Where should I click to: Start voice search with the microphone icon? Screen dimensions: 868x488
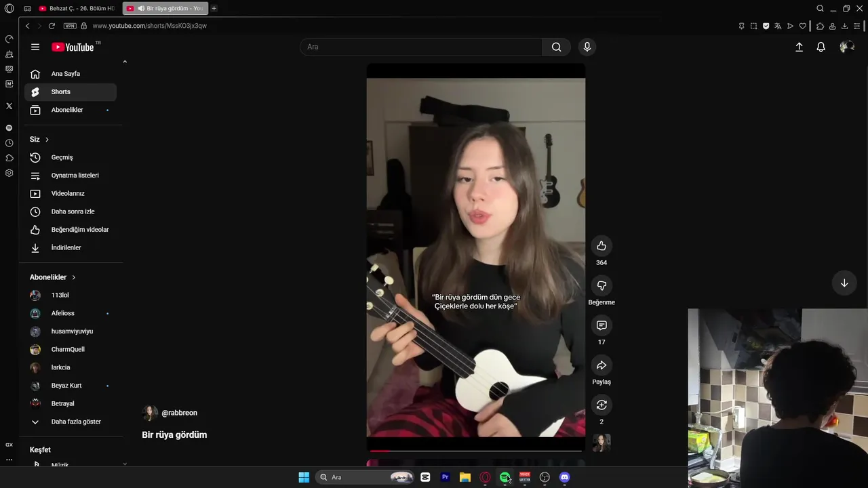(587, 47)
